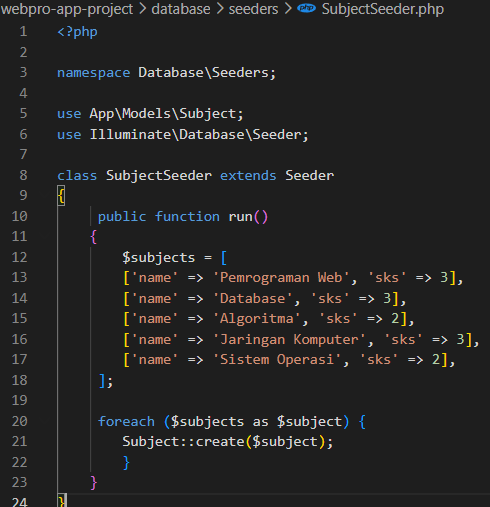This screenshot has height=507, width=490.
Task: Click 'Subject::create' call
Action: coord(183,442)
